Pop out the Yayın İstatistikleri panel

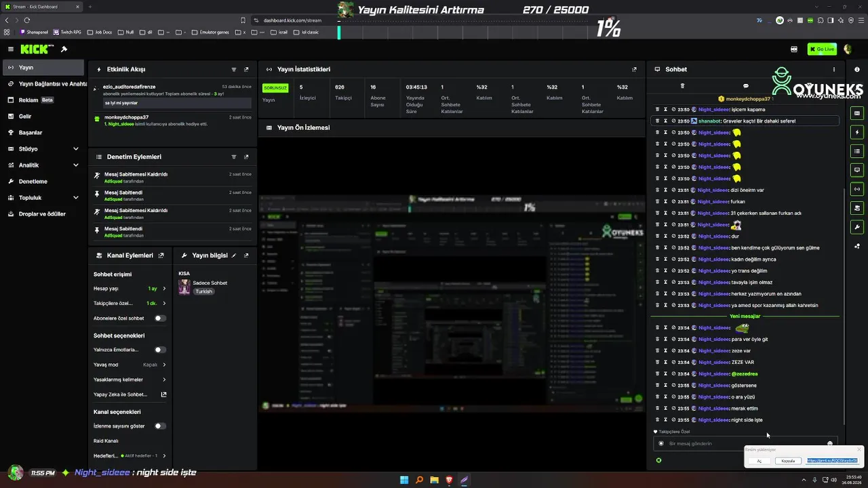[x=634, y=69]
